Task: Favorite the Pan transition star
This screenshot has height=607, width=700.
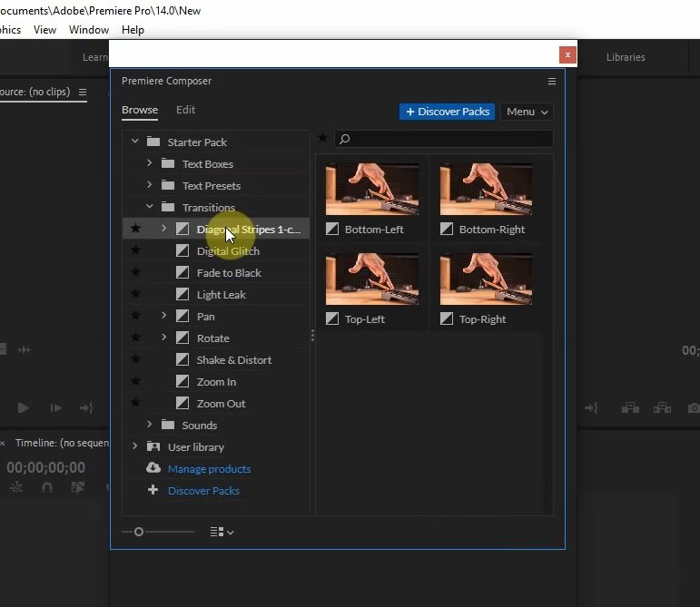Action: 135,316
